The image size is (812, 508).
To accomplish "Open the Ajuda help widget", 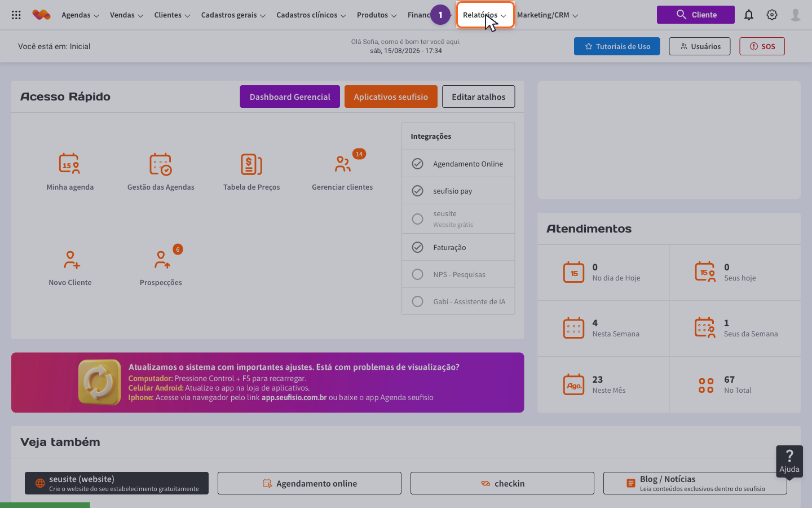I will (789, 461).
